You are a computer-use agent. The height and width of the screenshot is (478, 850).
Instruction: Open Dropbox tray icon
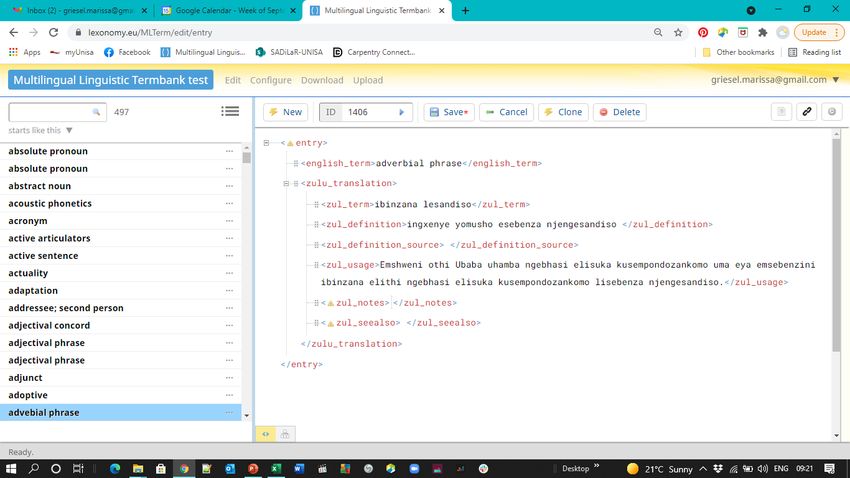[x=718, y=469]
